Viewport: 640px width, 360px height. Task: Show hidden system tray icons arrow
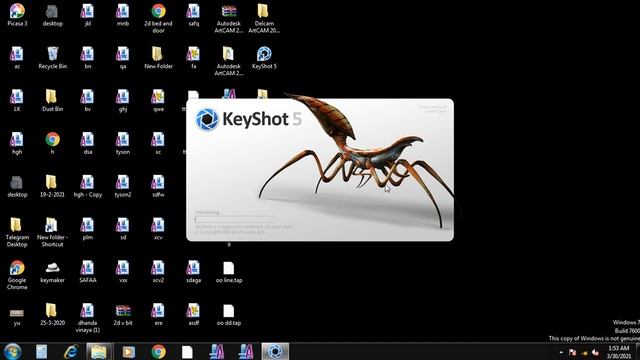click(561, 352)
